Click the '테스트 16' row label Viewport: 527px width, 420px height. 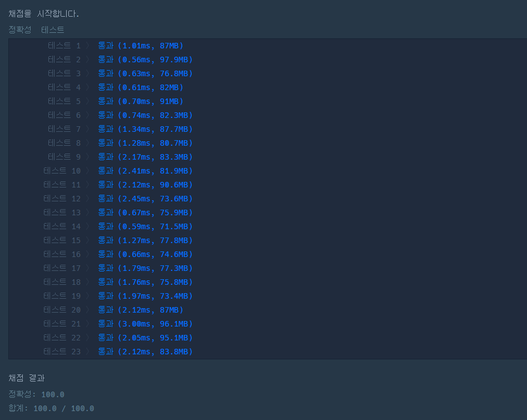click(x=62, y=254)
